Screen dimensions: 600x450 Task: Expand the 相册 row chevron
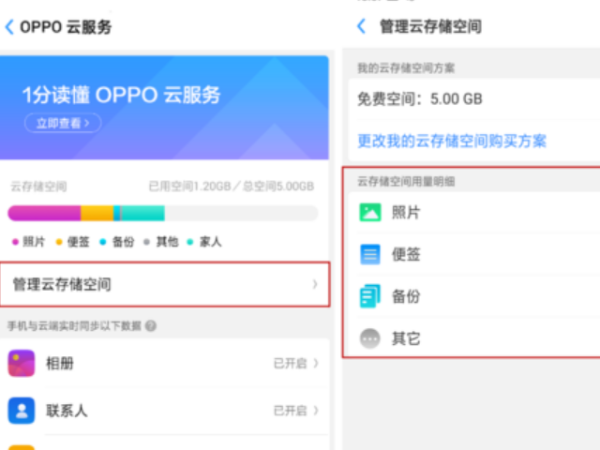pos(316,363)
